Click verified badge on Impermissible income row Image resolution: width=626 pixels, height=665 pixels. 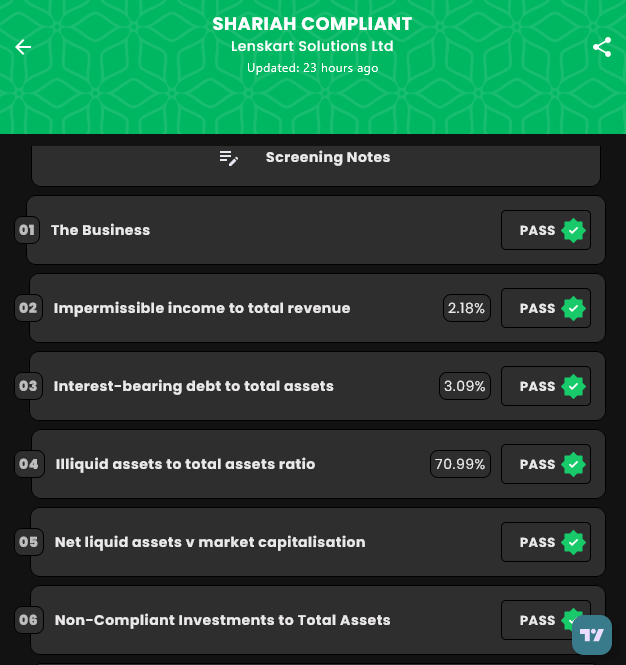pos(573,309)
